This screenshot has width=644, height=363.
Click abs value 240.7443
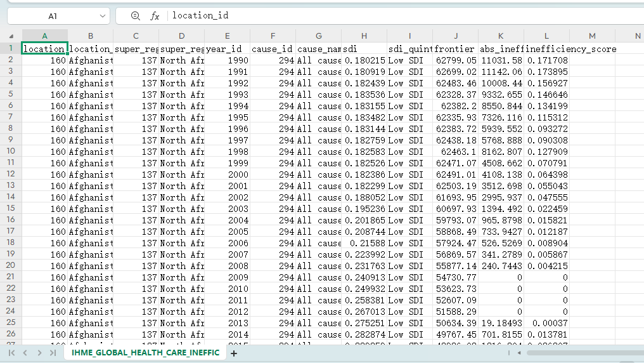pos(501,266)
